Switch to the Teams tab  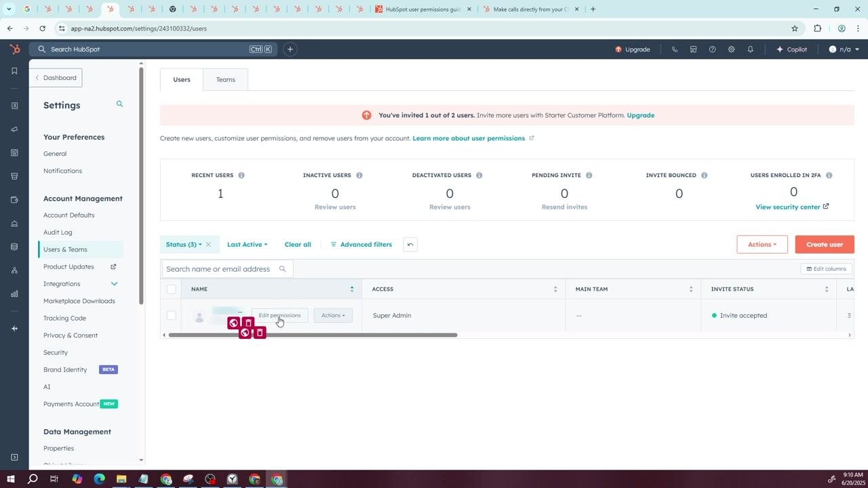226,79
